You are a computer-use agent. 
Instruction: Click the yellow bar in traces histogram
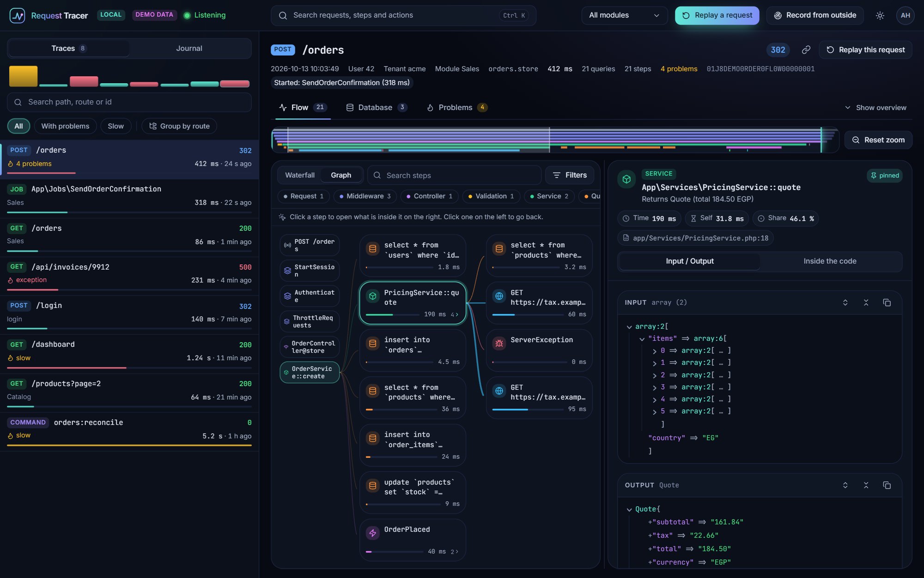pyautogui.click(x=23, y=76)
